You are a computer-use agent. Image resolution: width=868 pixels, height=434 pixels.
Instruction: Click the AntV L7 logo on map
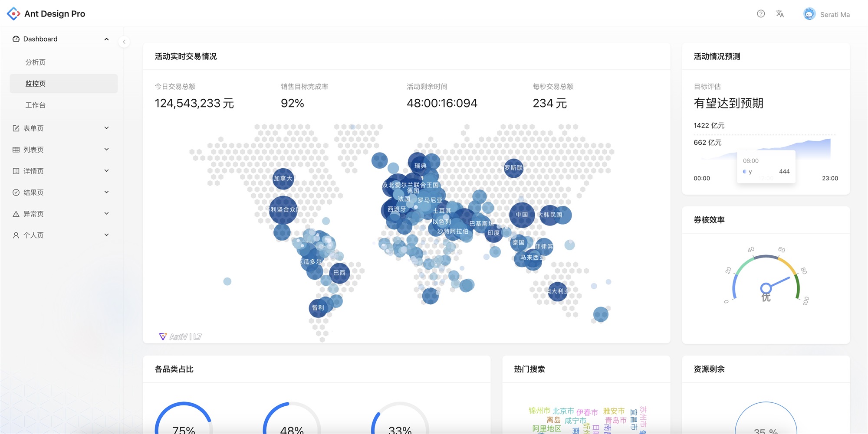click(x=181, y=337)
